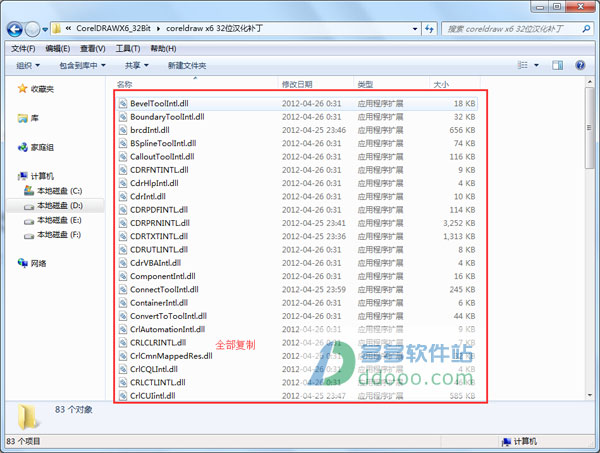Open 本地磁盘 (F:) drive
The width and height of the screenshot is (600, 453).
point(53,235)
